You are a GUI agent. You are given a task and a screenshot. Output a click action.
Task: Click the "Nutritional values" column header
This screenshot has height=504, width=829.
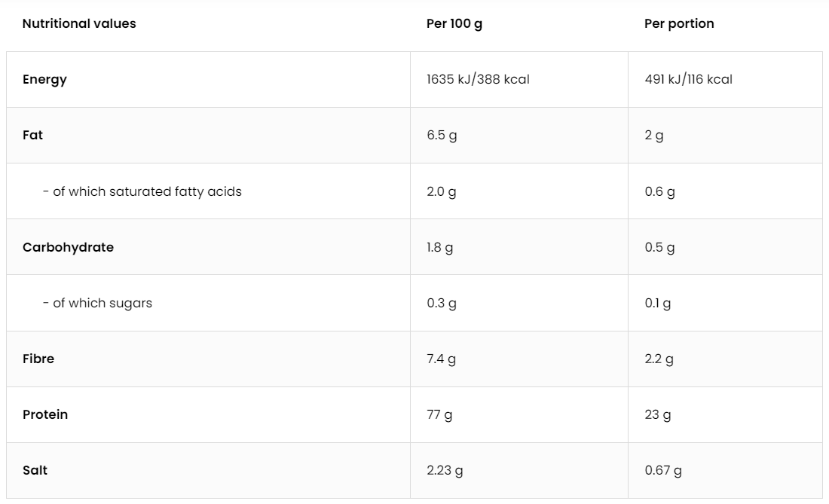tap(79, 23)
